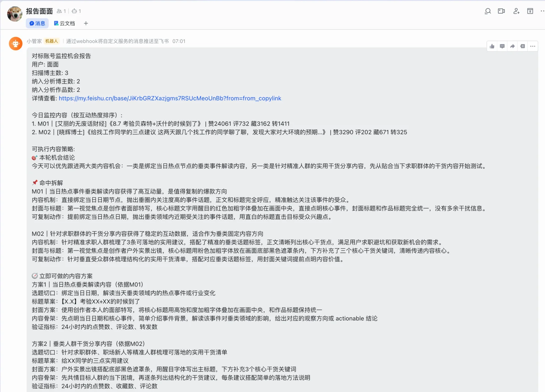Click the 命中拆解 heading
Image resolution: width=545 pixels, height=392 pixels.
point(47,183)
